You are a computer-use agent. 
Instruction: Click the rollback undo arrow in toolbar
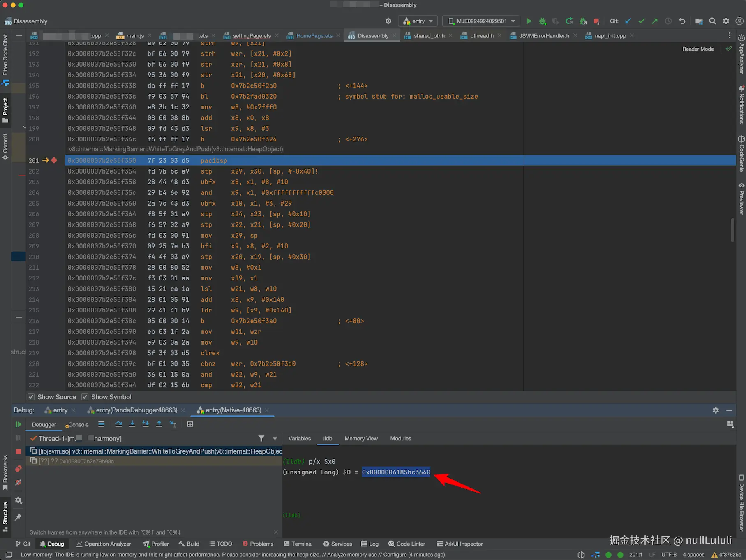pos(682,21)
